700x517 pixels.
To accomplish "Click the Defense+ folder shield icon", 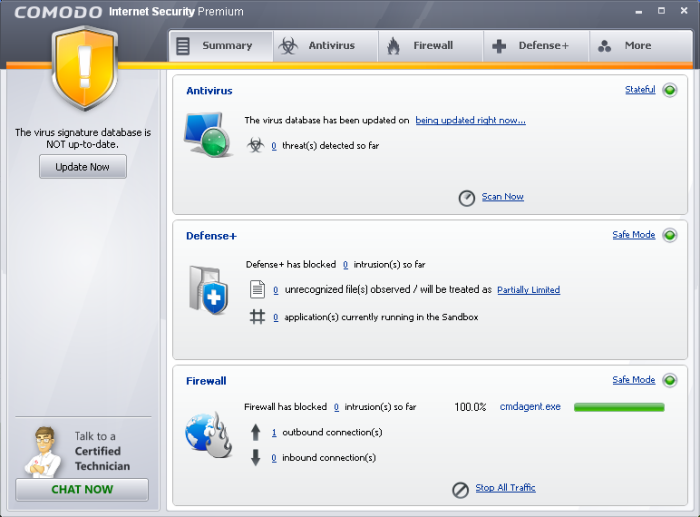I will (x=208, y=290).
